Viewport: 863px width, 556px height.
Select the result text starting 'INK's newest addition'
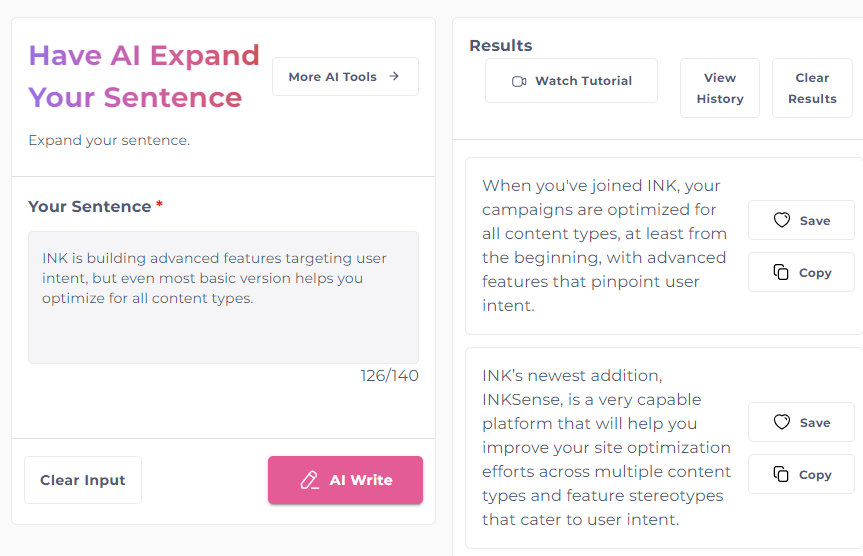tap(607, 448)
